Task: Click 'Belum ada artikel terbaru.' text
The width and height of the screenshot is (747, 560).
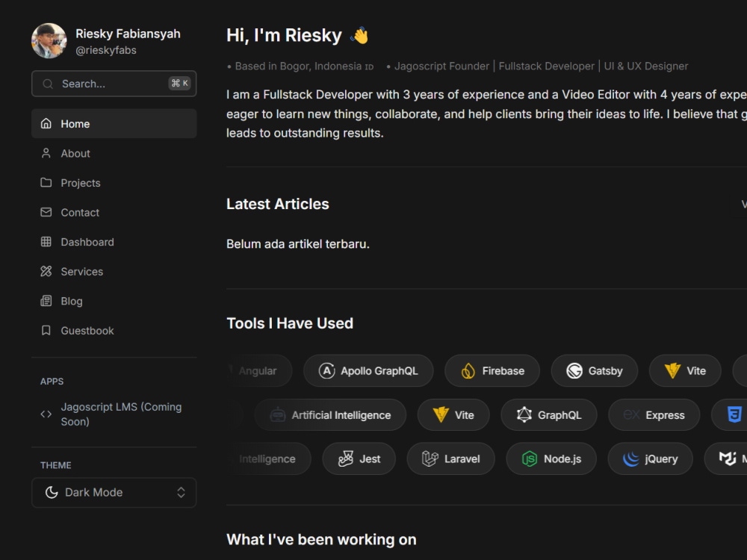Action: 298,244
